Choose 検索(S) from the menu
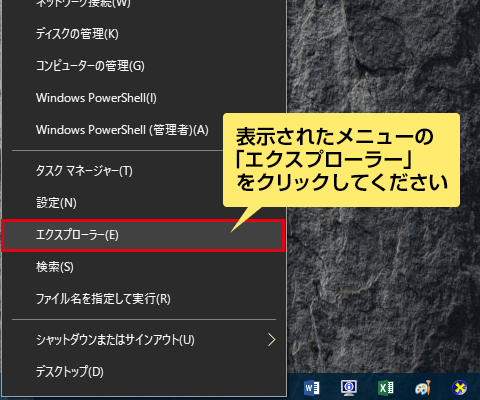 pos(144,267)
